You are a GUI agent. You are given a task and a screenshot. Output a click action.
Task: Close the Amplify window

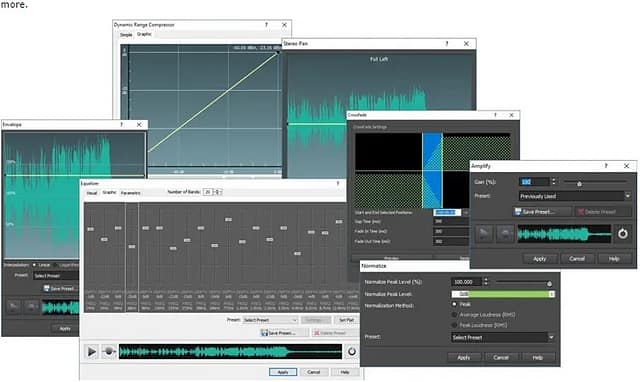click(627, 166)
